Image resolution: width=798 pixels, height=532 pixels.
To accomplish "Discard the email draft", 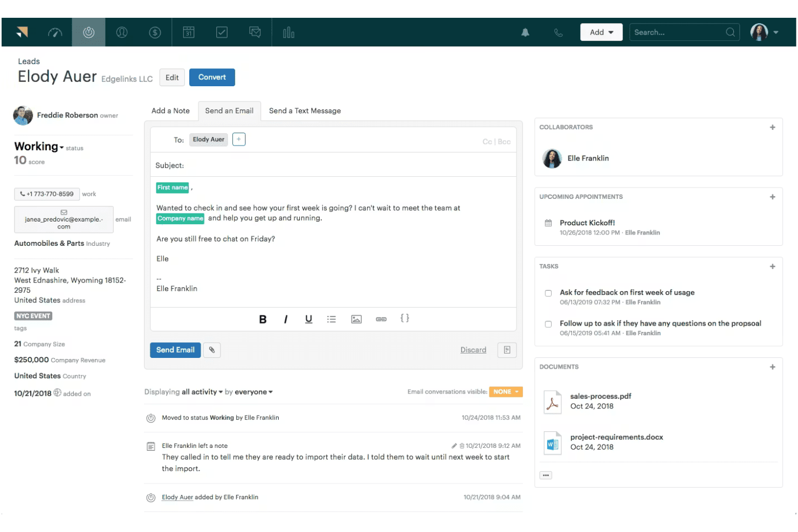I will click(x=473, y=350).
